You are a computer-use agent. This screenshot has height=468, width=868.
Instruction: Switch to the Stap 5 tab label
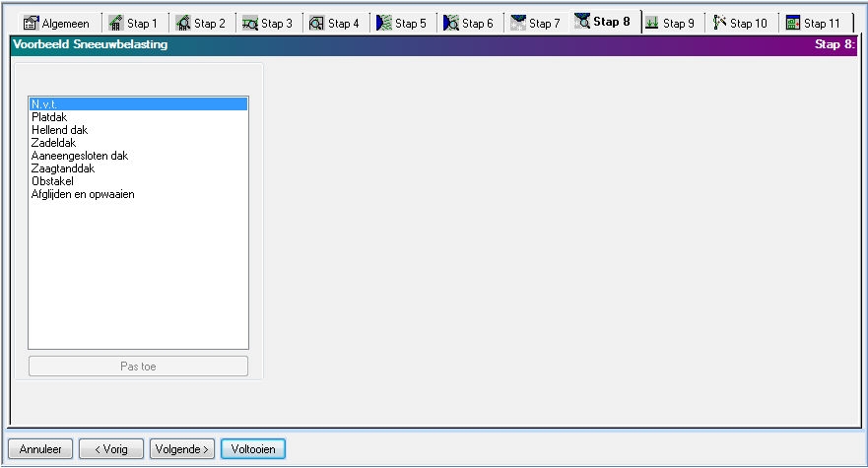pyautogui.click(x=411, y=24)
